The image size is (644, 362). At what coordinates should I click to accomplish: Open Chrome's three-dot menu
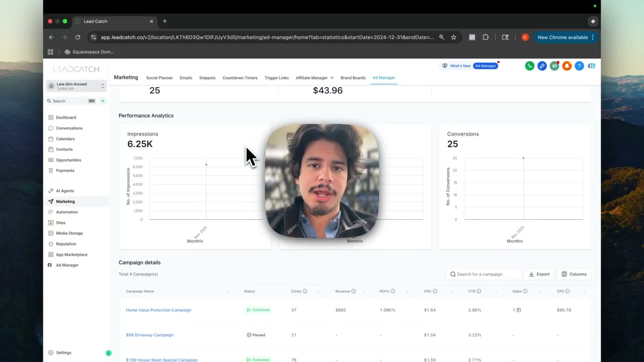click(593, 37)
